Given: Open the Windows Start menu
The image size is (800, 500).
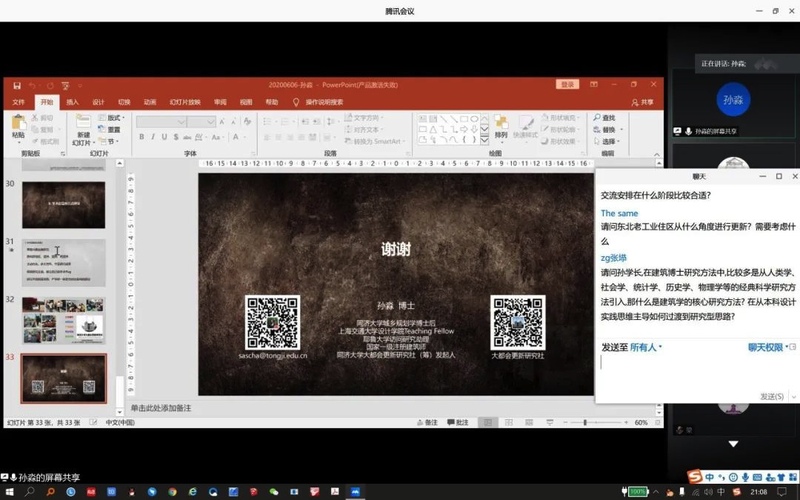Looking at the screenshot, I should [9, 492].
